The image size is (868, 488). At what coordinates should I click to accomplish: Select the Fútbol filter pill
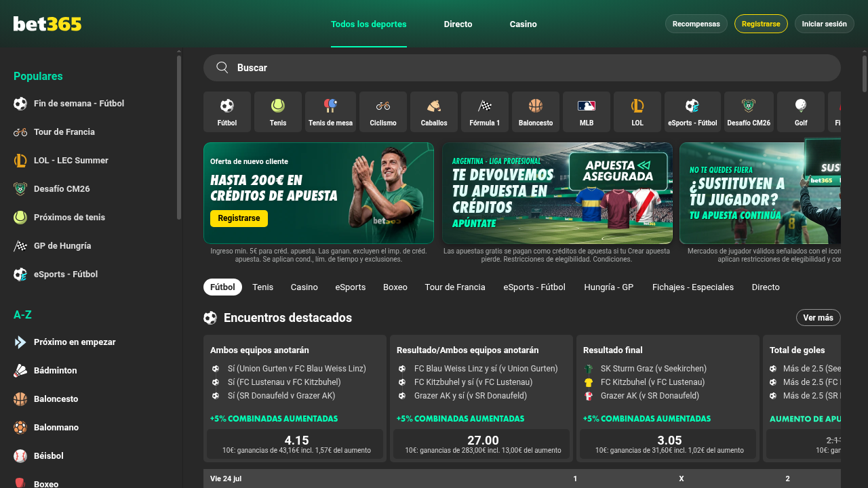pos(222,287)
